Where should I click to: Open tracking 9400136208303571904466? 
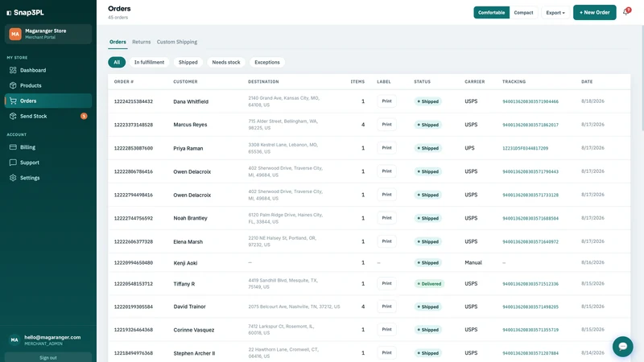point(530,101)
